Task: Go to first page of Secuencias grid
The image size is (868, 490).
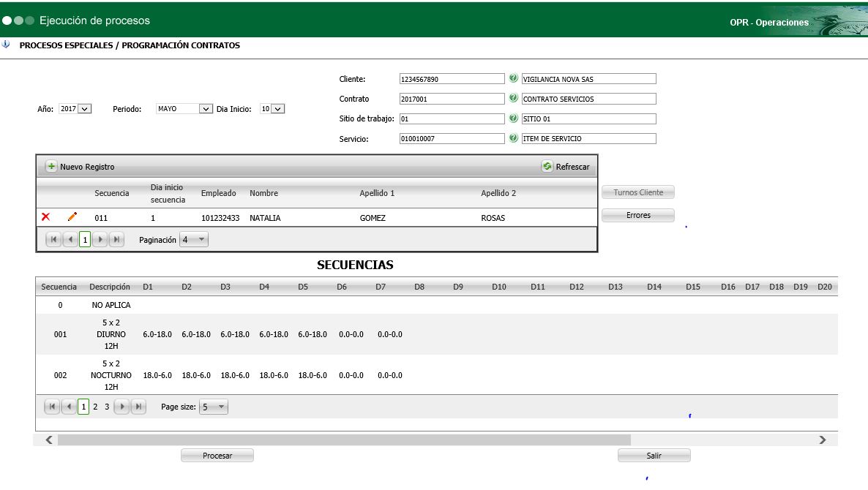Action: (51, 407)
